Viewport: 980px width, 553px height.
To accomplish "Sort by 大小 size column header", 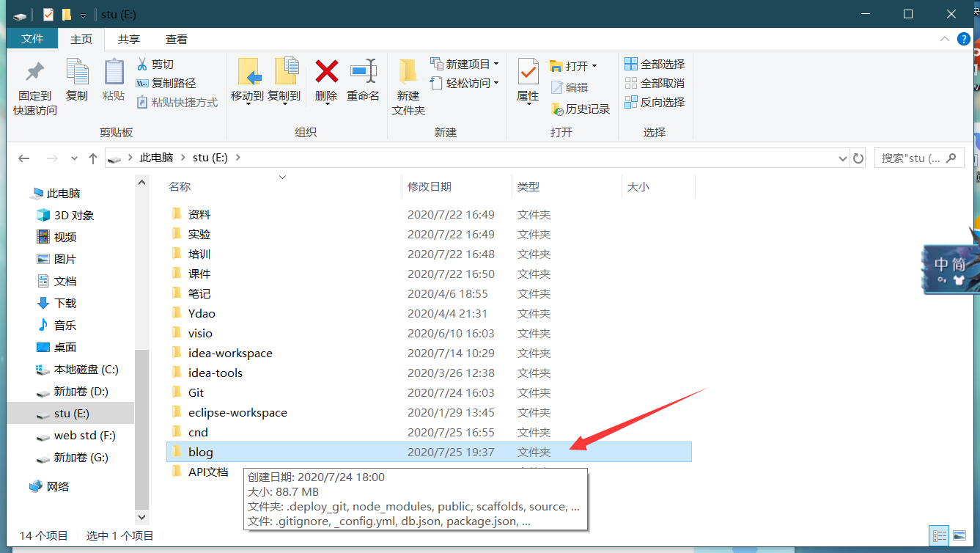I will click(x=638, y=187).
